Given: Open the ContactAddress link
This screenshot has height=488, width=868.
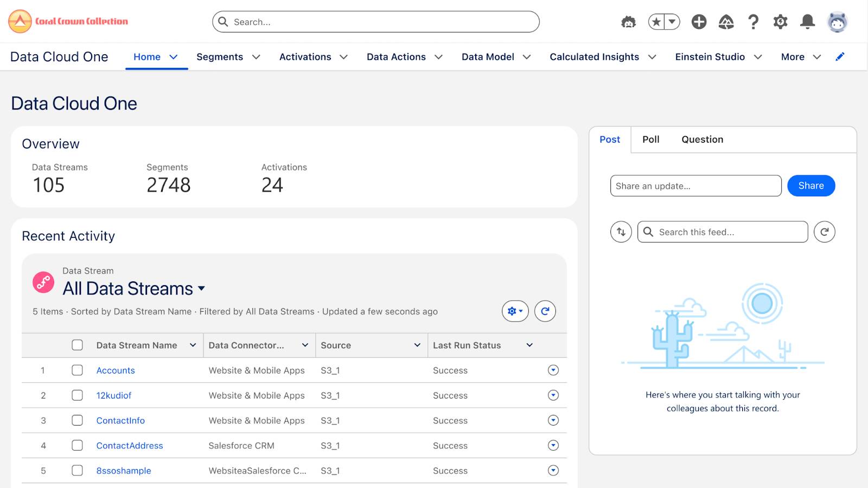Looking at the screenshot, I should 130,445.
